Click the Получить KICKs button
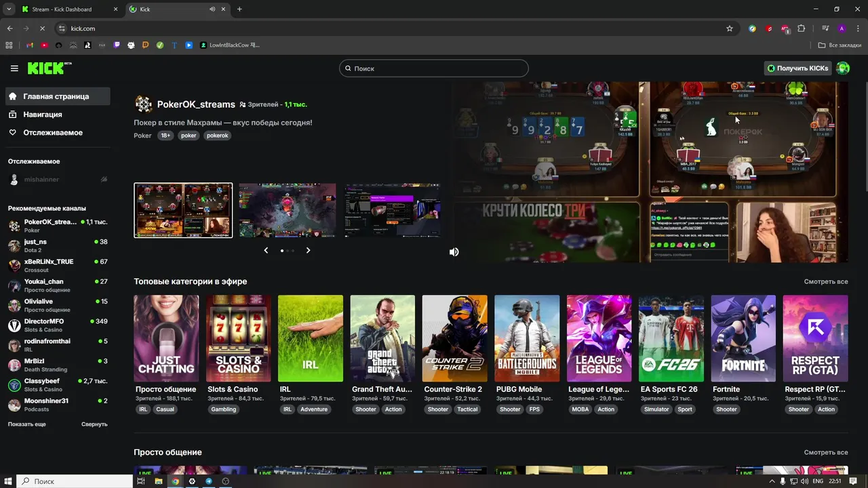This screenshot has height=488, width=868. [x=798, y=68]
